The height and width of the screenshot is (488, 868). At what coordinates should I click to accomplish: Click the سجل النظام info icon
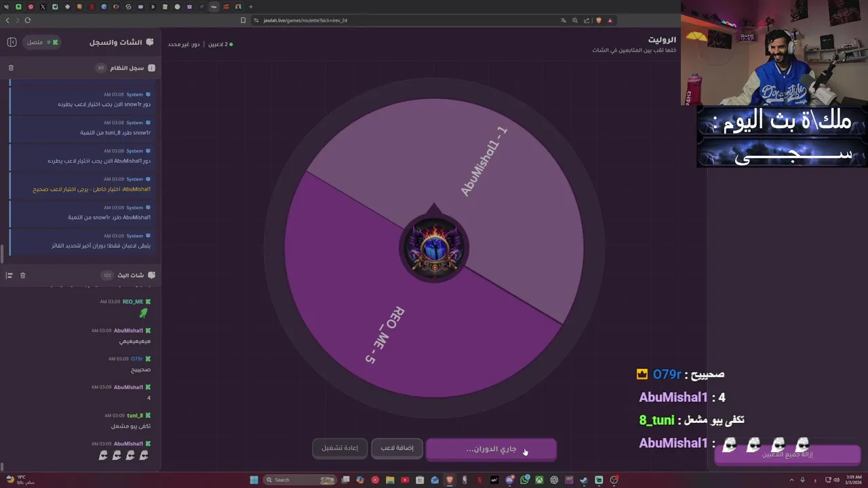(151, 68)
